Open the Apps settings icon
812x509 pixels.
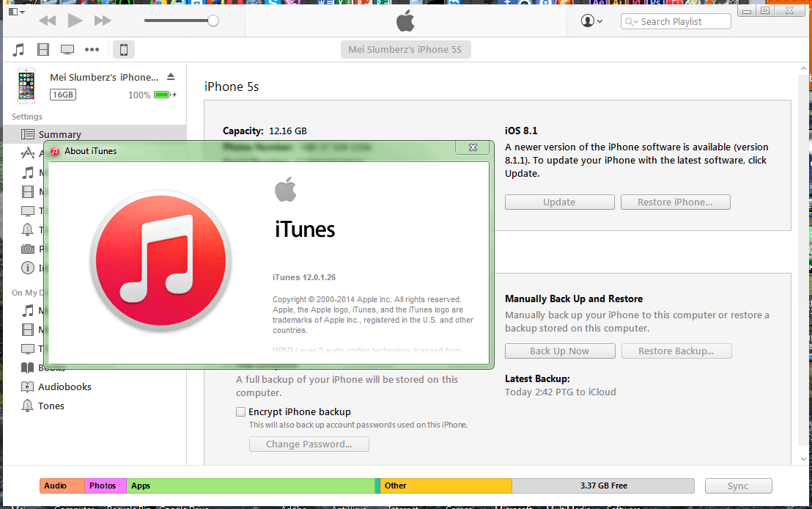click(x=28, y=153)
